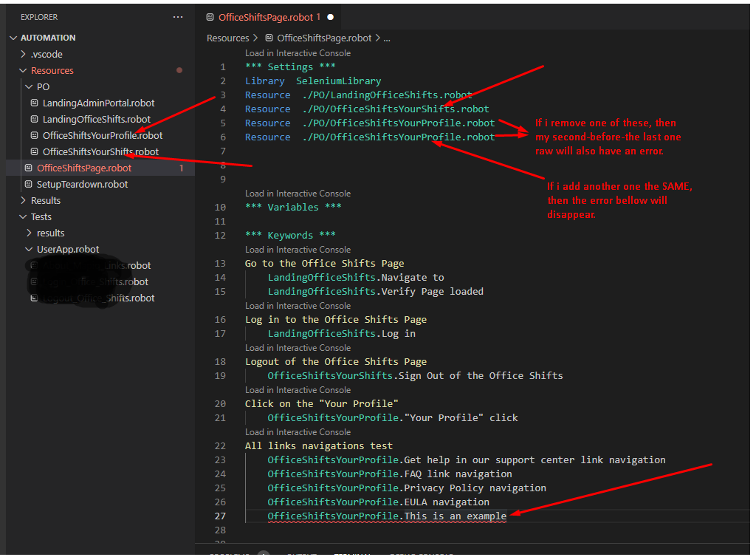
Task: Click the LandingOfficeShifts.robot file icon
Action: point(34,119)
